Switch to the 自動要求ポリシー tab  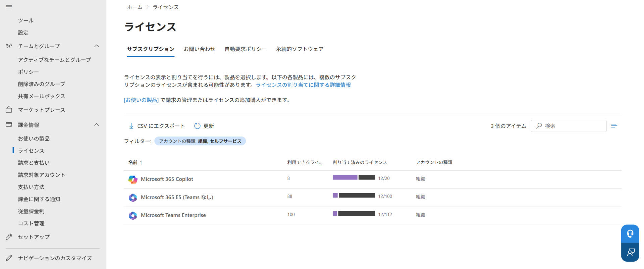click(x=246, y=49)
